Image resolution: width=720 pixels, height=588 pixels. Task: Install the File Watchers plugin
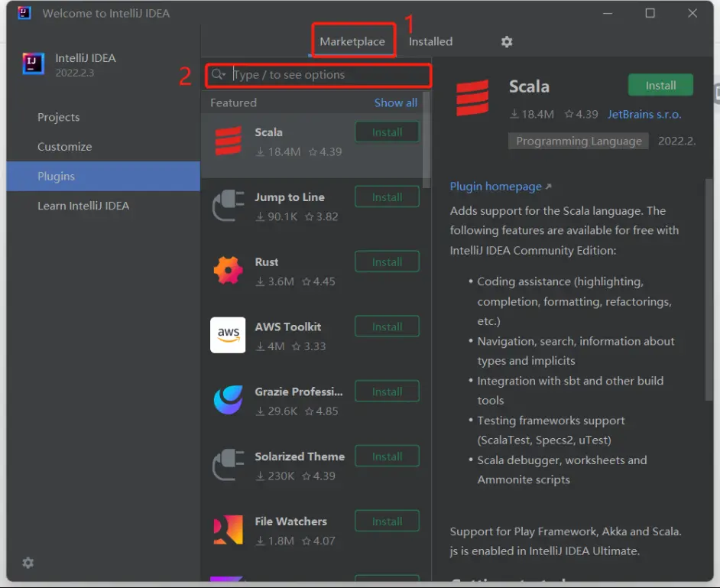coord(387,521)
